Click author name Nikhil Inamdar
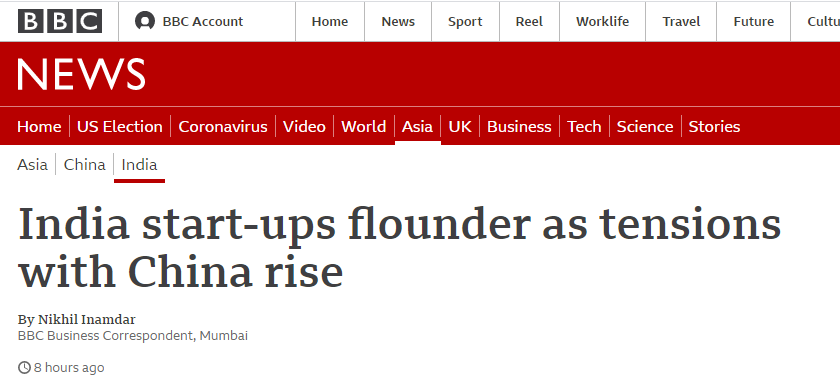Image resolution: width=840 pixels, height=382 pixels. (x=86, y=320)
